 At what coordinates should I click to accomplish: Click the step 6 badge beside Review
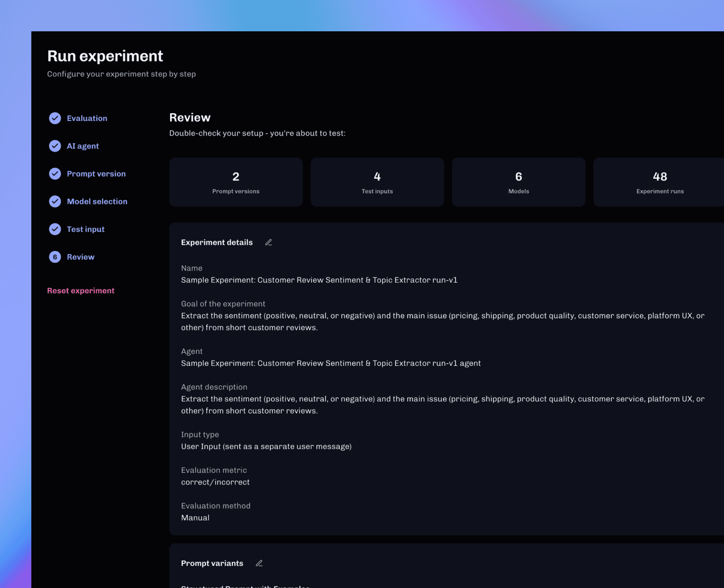[55, 257]
